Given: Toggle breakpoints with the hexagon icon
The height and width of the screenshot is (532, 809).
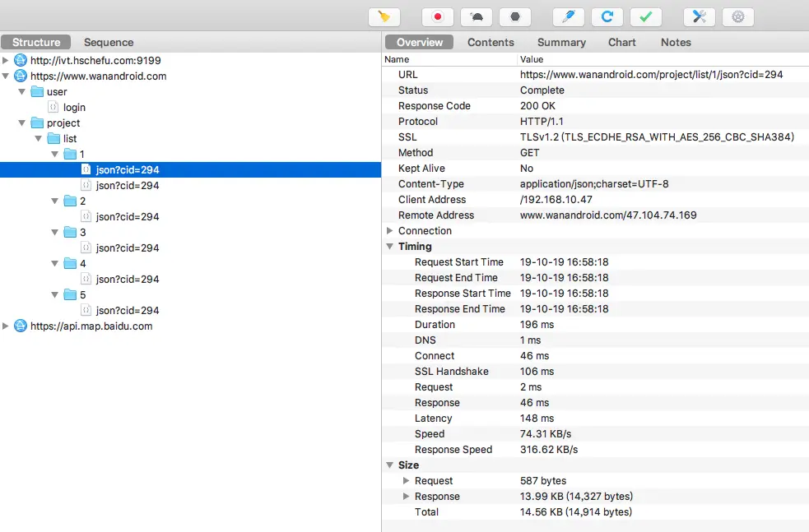Looking at the screenshot, I should (515, 17).
